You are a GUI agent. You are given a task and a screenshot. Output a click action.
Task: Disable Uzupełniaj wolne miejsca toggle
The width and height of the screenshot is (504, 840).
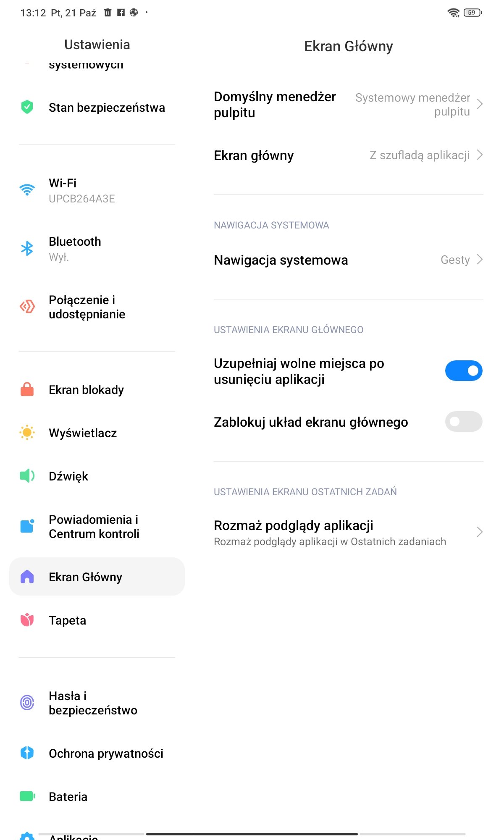point(464,370)
